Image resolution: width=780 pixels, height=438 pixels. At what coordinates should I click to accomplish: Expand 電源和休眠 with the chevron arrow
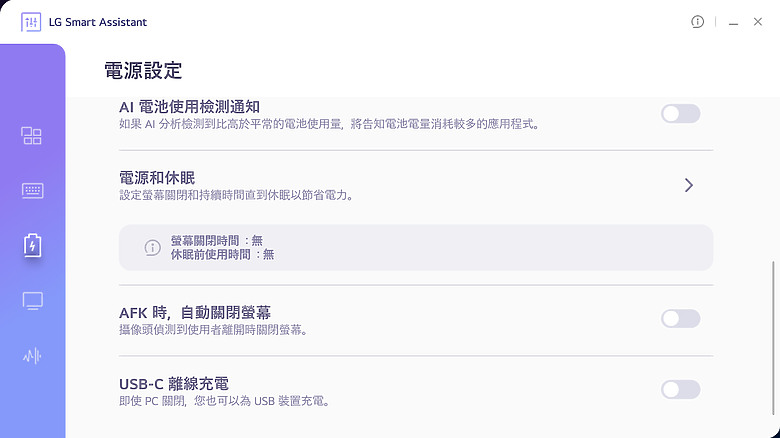click(688, 185)
